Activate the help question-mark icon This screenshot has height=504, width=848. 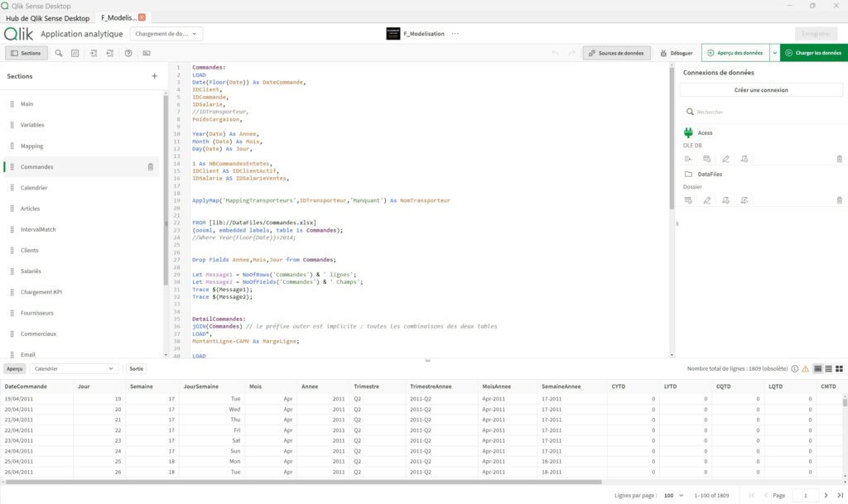click(128, 53)
